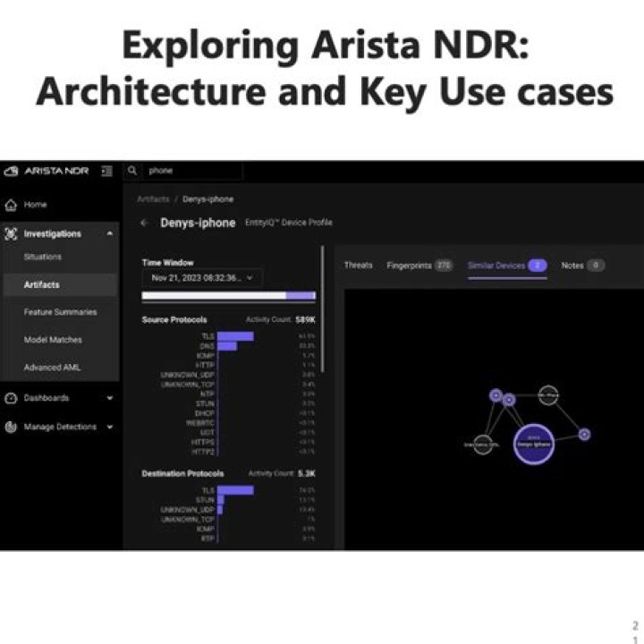The image size is (644, 644).
Task: Click the Investigations icon
Action: 11,233
